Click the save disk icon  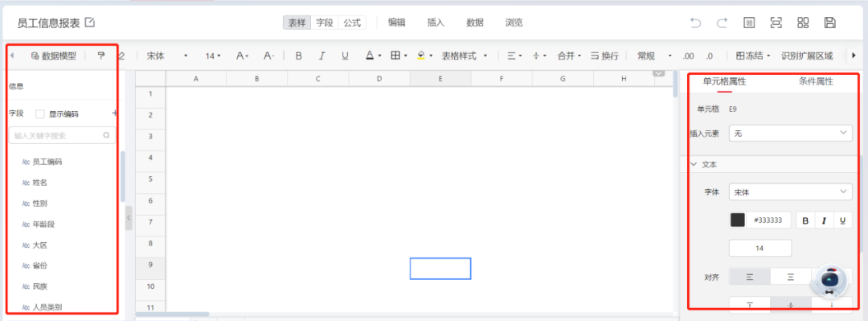[x=829, y=23]
